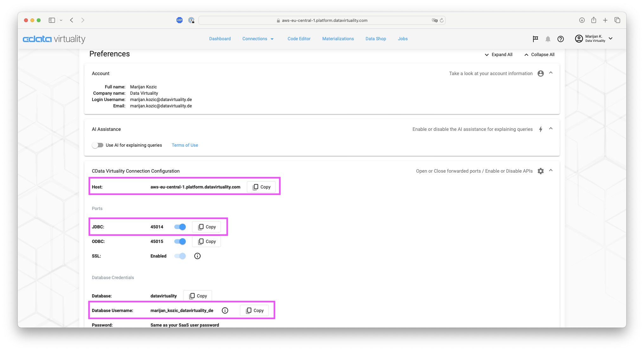Open the Connections dropdown menu

click(x=258, y=39)
